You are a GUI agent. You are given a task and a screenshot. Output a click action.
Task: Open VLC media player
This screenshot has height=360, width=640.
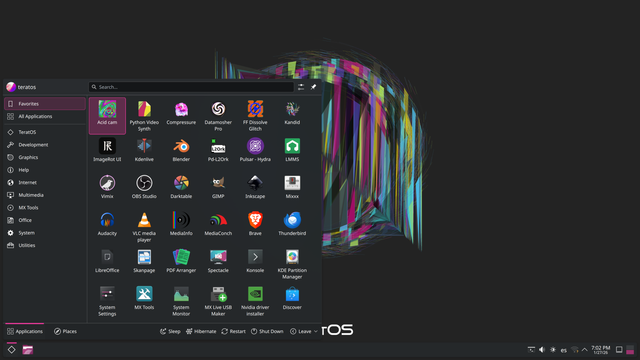coord(144,227)
